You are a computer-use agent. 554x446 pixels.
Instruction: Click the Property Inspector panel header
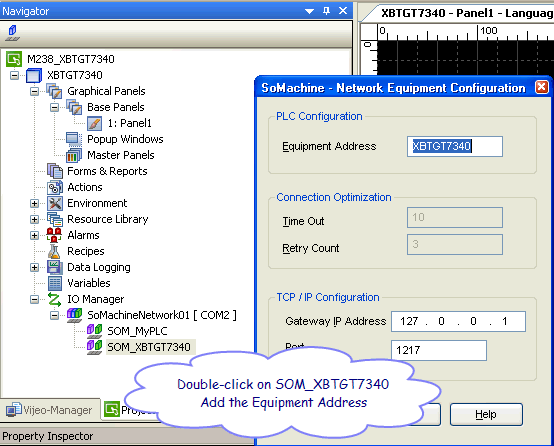[127, 436]
